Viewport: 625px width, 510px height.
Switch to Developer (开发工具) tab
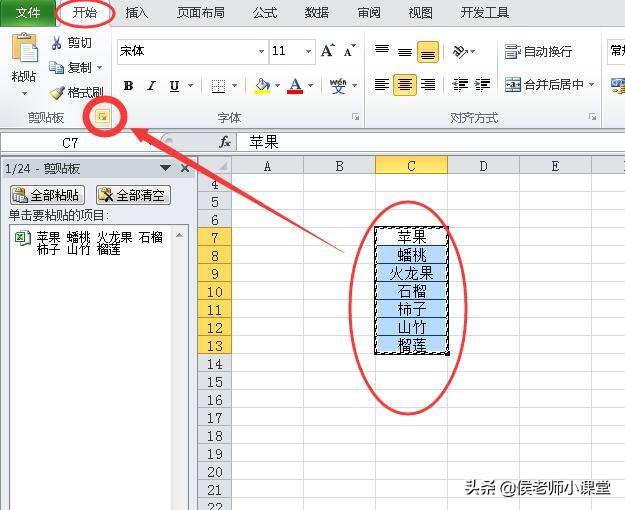[484, 13]
